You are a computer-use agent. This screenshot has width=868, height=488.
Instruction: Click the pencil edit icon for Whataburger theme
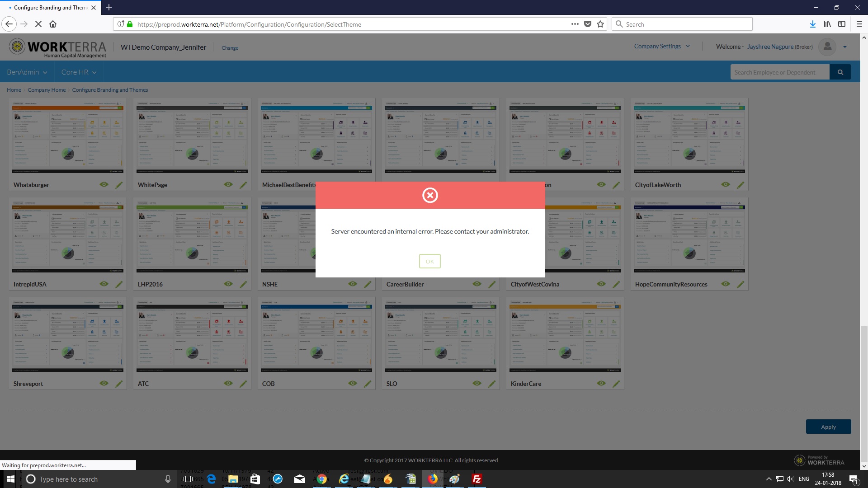click(x=119, y=185)
